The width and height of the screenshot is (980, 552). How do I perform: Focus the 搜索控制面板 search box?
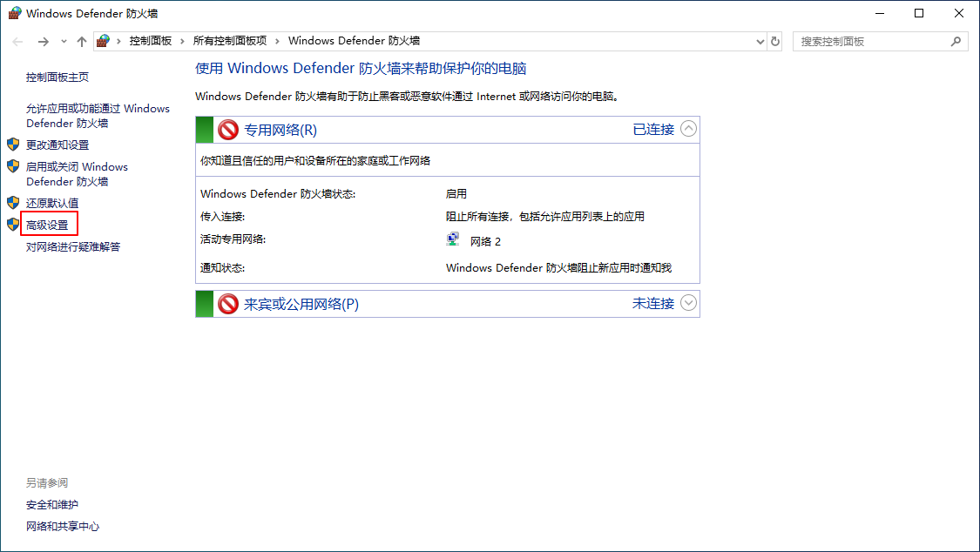point(880,42)
